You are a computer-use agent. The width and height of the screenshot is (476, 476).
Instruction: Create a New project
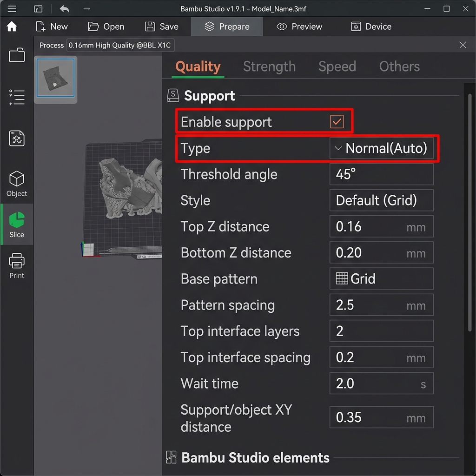click(x=52, y=26)
